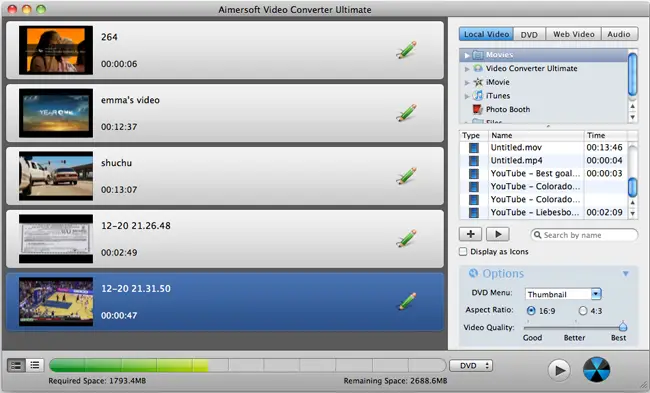Viewport: 650px width, 393px height.
Task: Select the shuchu video thumbnail
Action: click(56, 176)
